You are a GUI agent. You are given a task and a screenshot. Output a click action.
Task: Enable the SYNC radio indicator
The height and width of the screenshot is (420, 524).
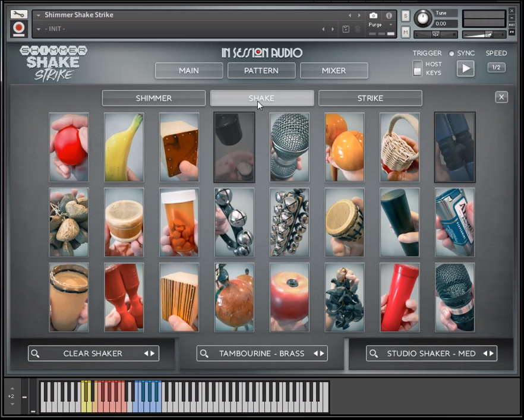tap(452, 53)
